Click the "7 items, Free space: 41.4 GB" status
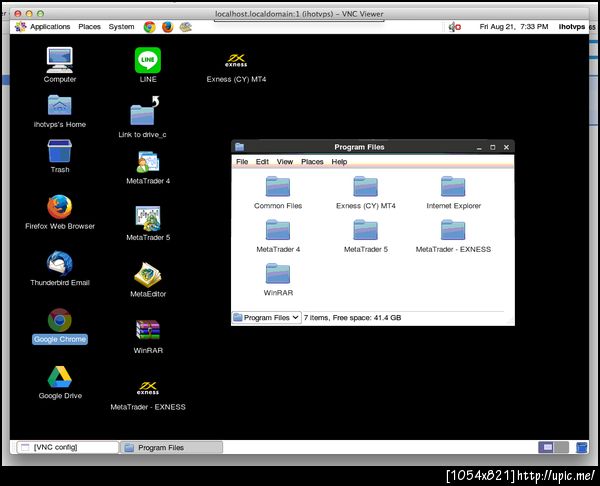 [x=352, y=318]
